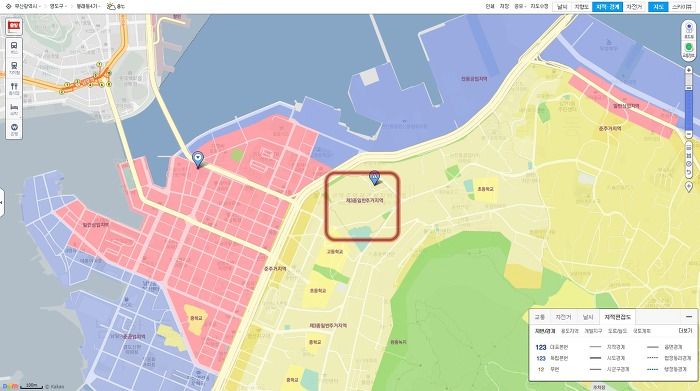The height and width of the screenshot is (391, 700).
Task: Select 개발지구 sub-tab in legend
Action: pos(593,331)
